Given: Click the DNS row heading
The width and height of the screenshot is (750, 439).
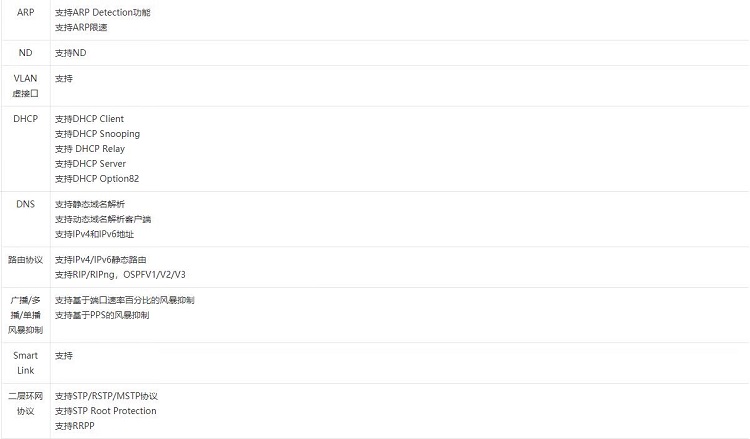Looking at the screenshot, I should (x=25, y=204).
